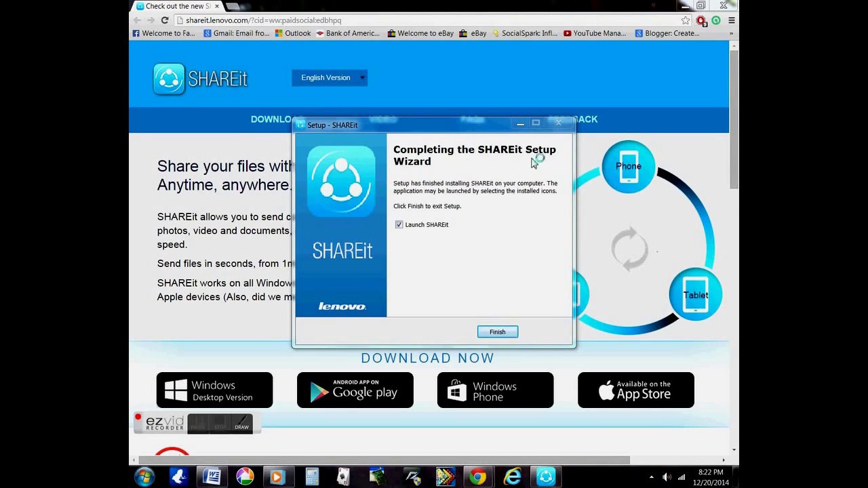The height and width of the screenshot is (488, 868).
Task: Bookmark this page with the star
Action: tap(686, 20)
